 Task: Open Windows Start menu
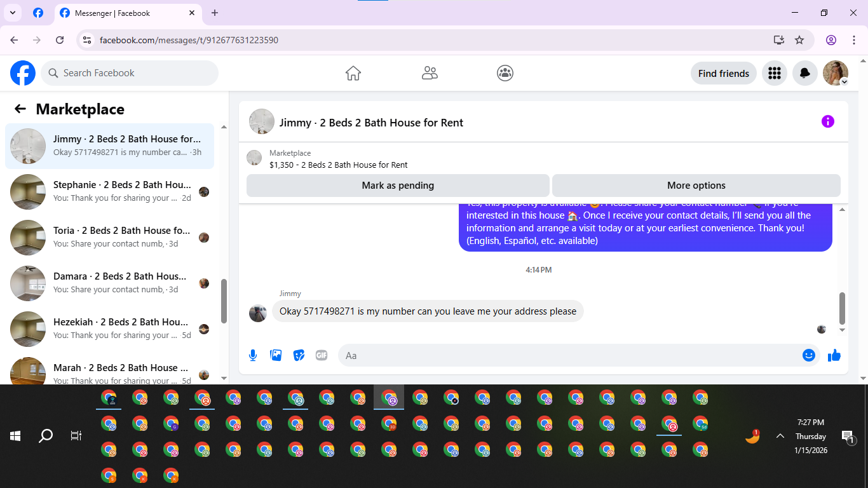15,436
